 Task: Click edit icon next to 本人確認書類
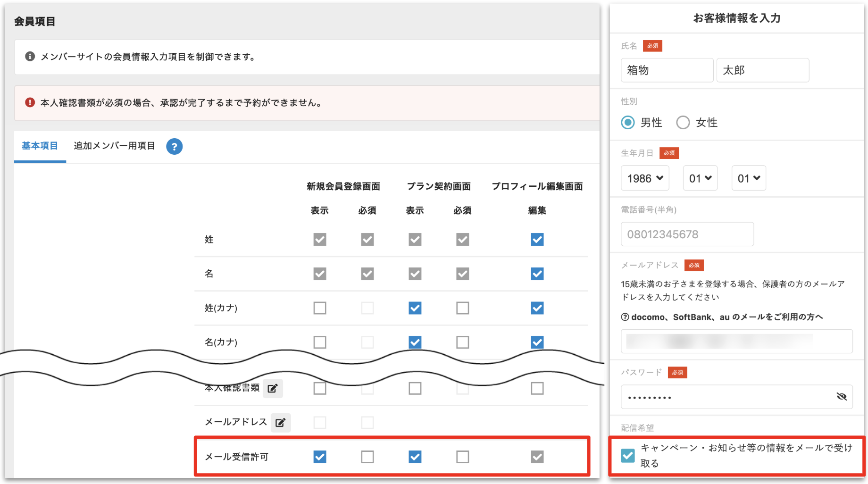(273, 388)
